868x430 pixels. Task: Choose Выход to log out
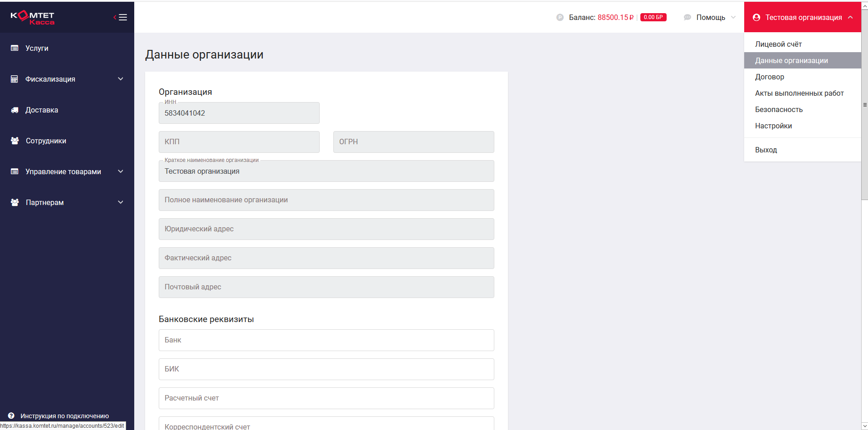tap(803, 150)
